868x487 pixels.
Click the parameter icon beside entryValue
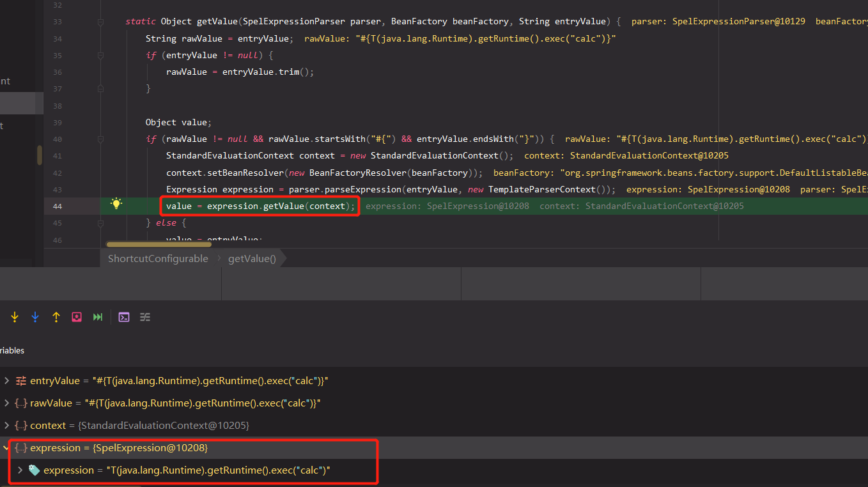(21, 381)
